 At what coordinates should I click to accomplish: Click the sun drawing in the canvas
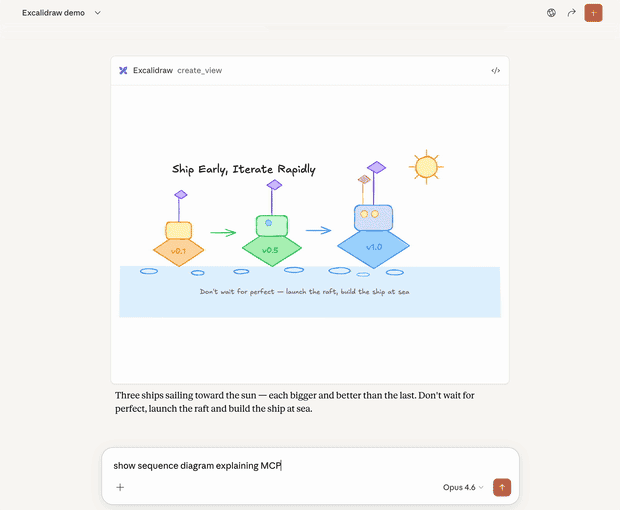427,167
